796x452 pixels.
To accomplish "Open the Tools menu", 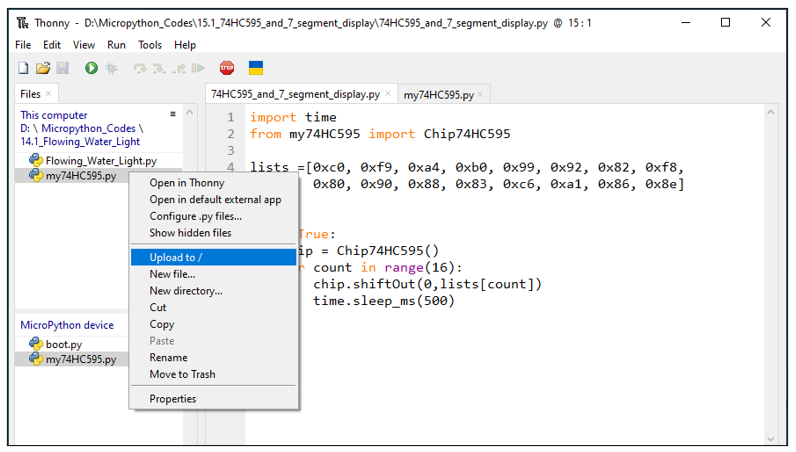I will tap(150, 45).
